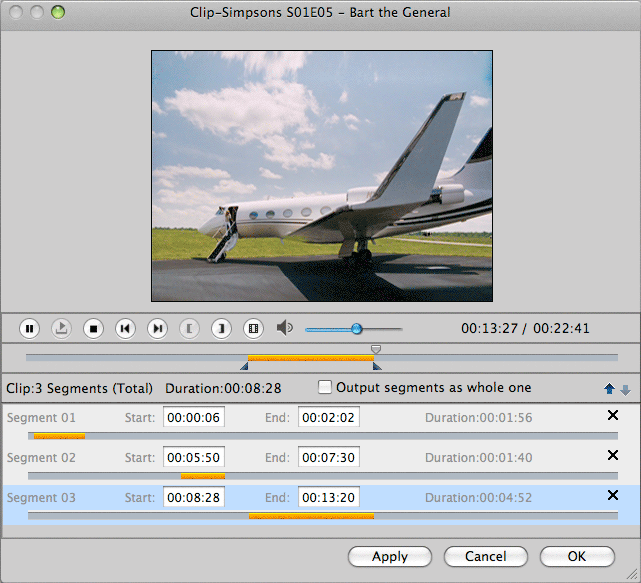Select the Segment 02 row
This screenshot has height=583, width=641.
320,464
